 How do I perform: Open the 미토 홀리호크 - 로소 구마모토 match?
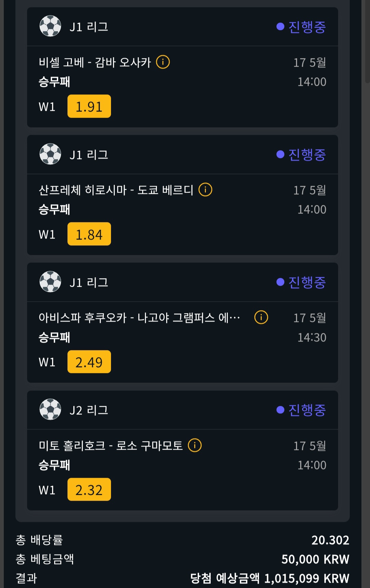pyautogui.click(x=111, y=446)
